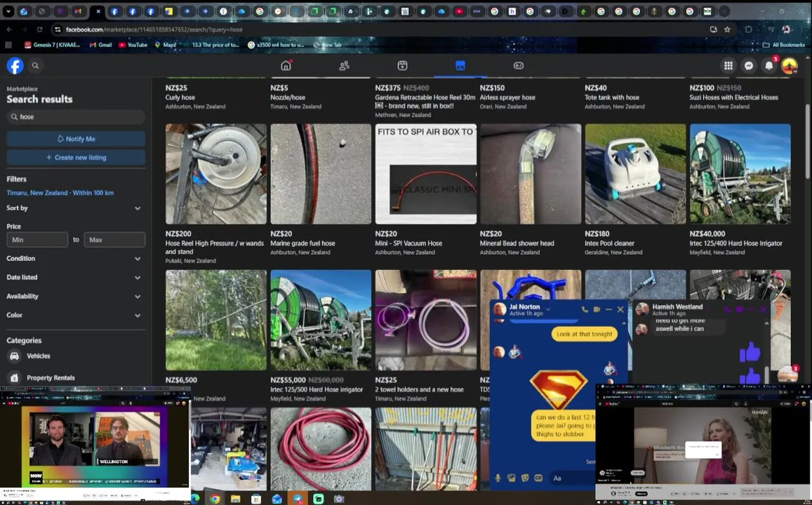Click scroll-up arrow in Jai Norton chat
The height and width of the screenshot is (505, 812).
coord(623,323)
